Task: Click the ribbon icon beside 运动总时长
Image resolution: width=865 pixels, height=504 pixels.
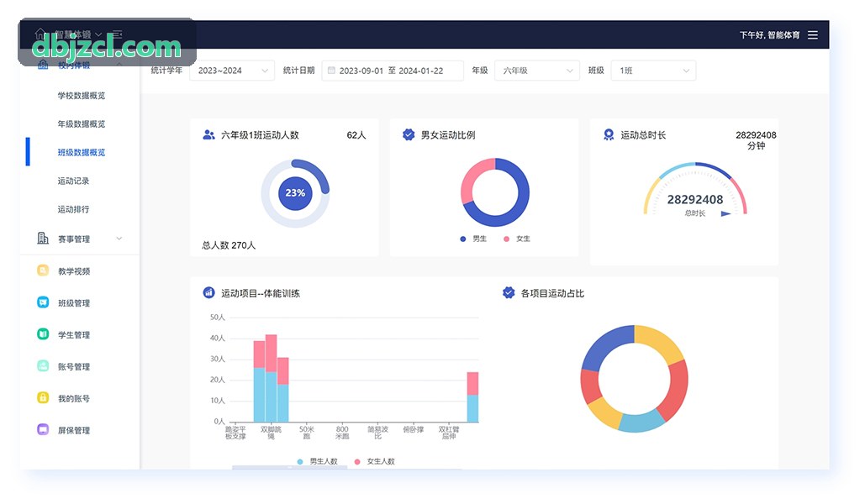Action: [609, 134]
